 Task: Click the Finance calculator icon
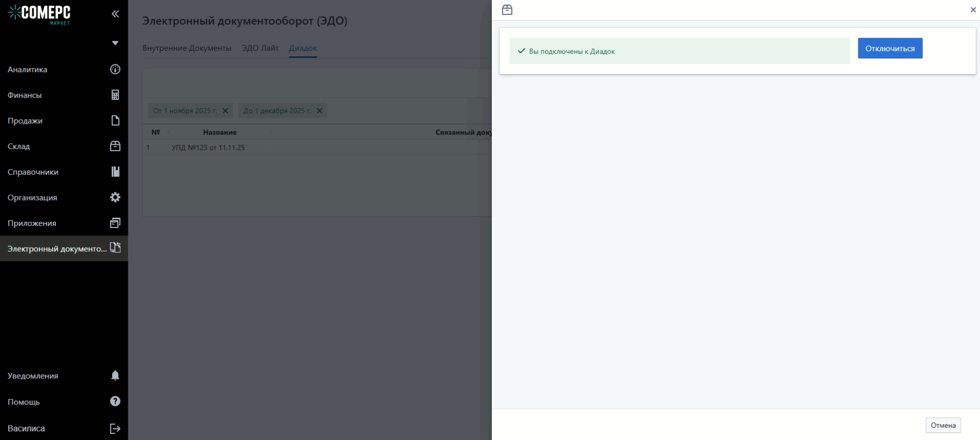115,95
